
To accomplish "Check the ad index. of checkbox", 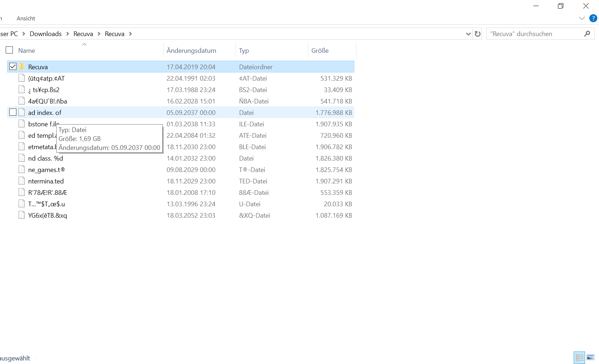I will coord(13,112).
